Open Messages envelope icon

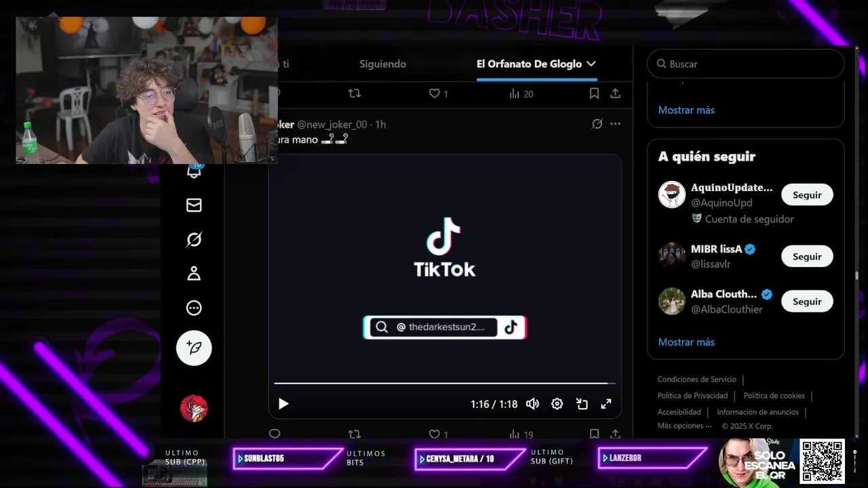pos(194,205)
